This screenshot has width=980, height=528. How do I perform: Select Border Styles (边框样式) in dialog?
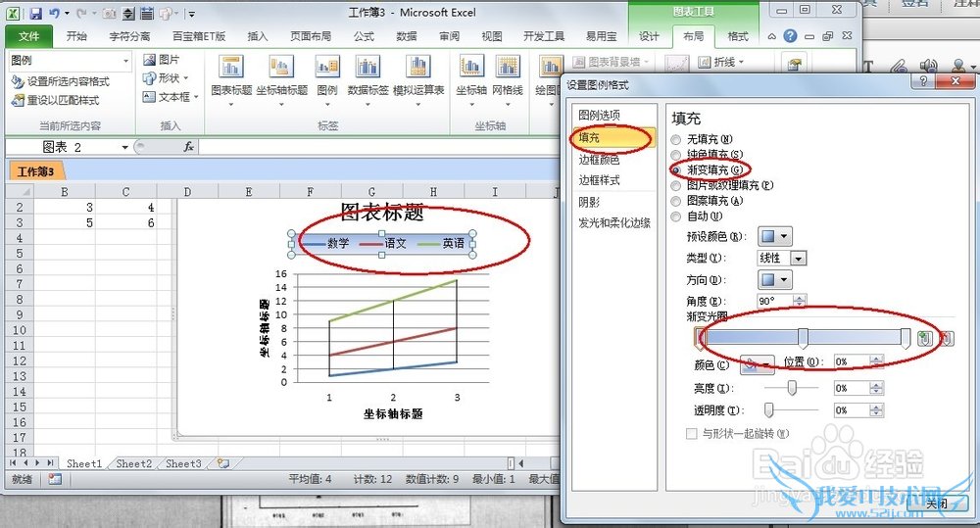pyautogui.click(x=599, y=180)
